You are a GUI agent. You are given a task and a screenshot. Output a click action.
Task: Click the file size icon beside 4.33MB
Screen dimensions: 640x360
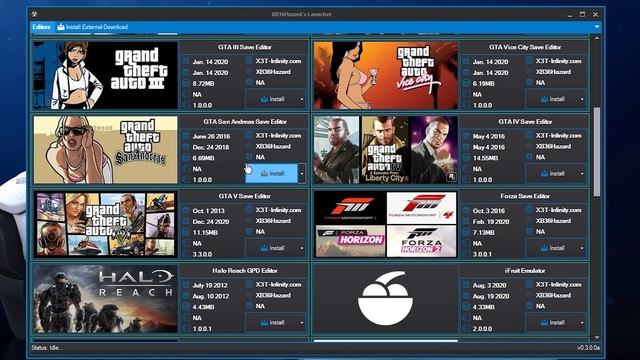click(466, 307)
